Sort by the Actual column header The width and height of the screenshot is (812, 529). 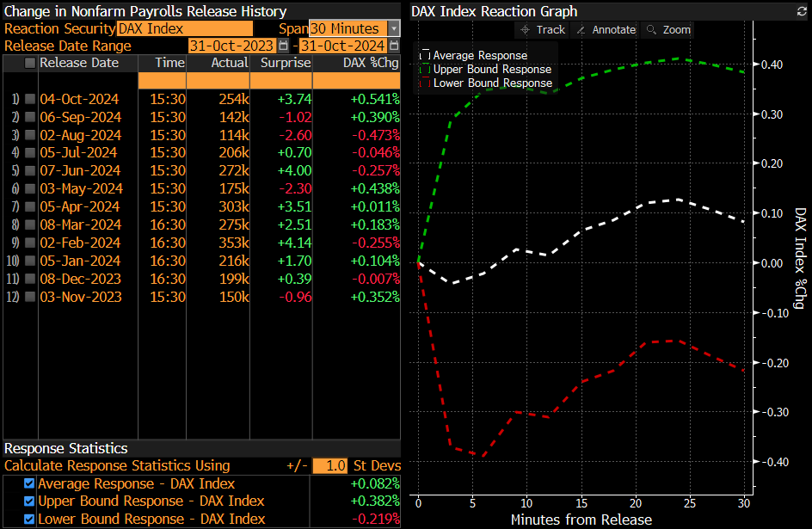[x=230, y=63]
